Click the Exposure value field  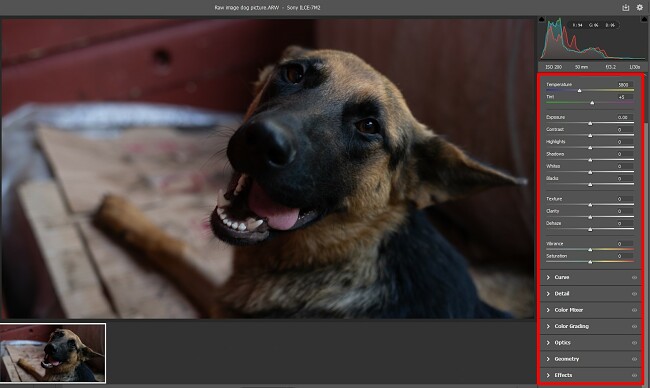click(623, 117)
